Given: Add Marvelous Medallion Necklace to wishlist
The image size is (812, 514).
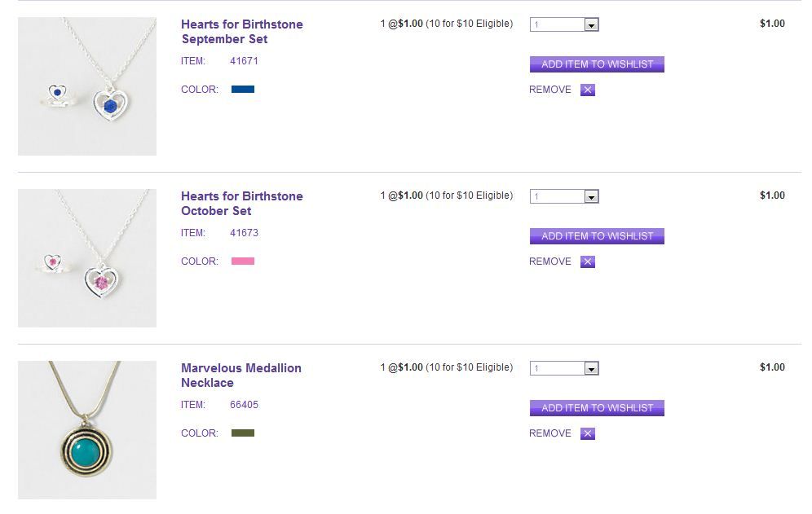Looking at the screenshot, I should (x=597, y=408).
